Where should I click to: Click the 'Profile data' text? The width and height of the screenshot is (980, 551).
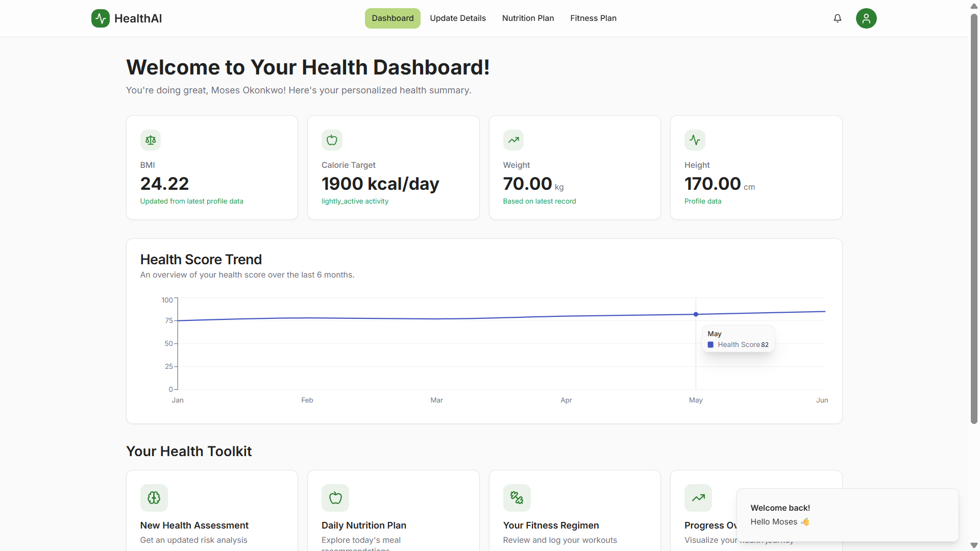[x=703, y=201]
